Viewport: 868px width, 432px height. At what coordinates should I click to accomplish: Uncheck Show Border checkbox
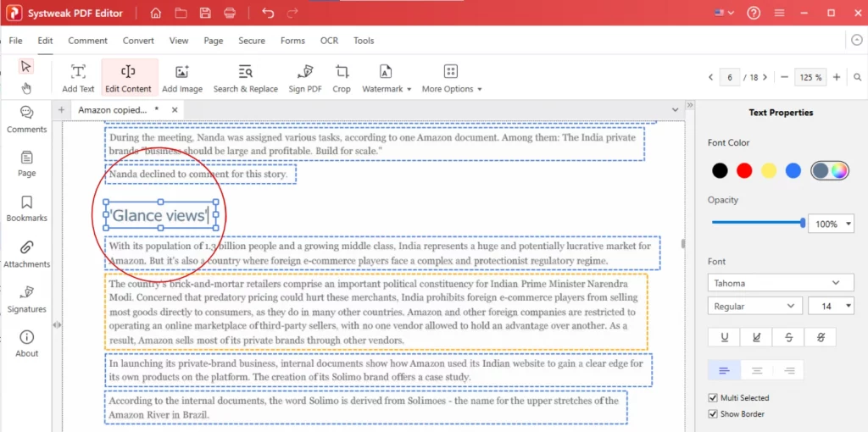(x=713, y=413)
